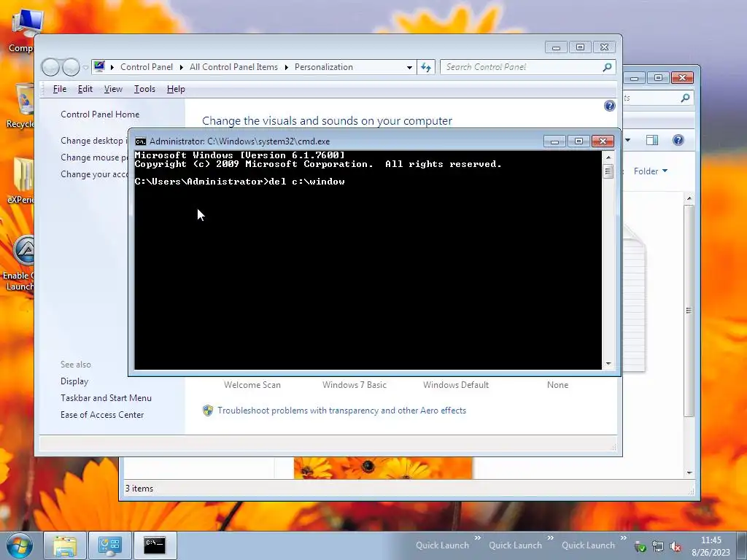Screen dimensions: 747x560
Task: Open Windows Explorer from the taskbar
Action: 65,545
